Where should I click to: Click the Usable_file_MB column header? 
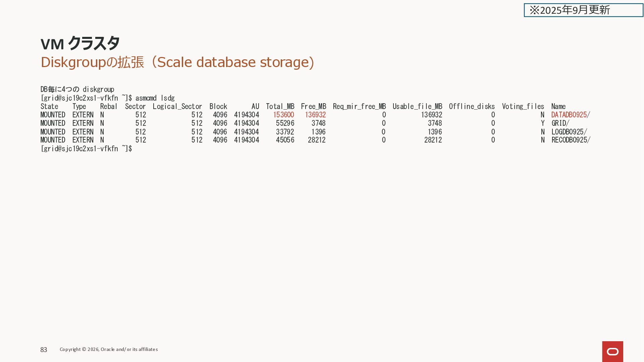point(417,107)
